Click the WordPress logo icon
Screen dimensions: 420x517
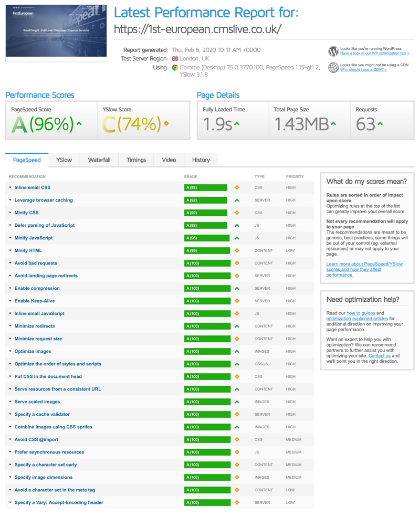pos(333,51)
